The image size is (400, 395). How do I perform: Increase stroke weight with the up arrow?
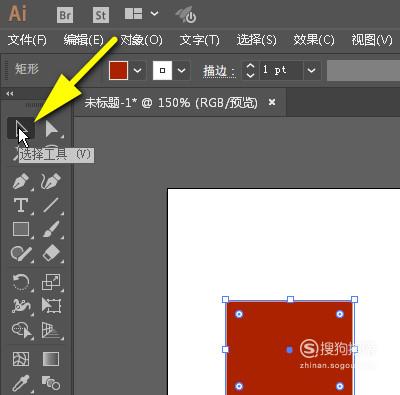250,66
